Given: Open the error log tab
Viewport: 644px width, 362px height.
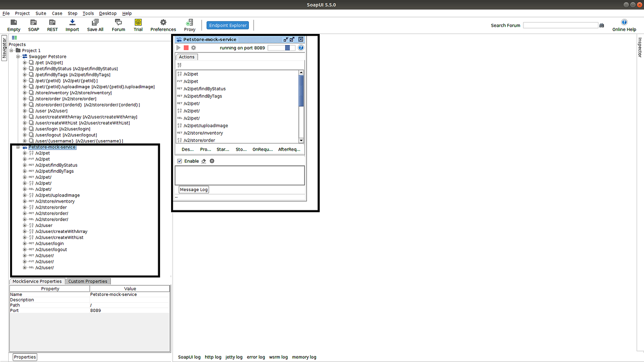Looking at the screenshot, I should tap(256, 357).
